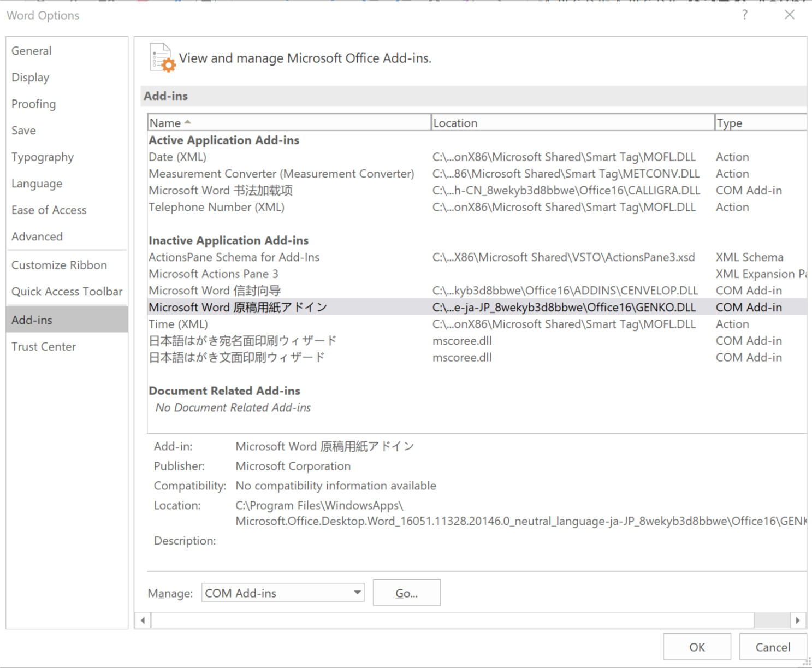Select the Measurement Converter add-in row
The height and width of the screenshot is (668, 812).
pos(477,174)
